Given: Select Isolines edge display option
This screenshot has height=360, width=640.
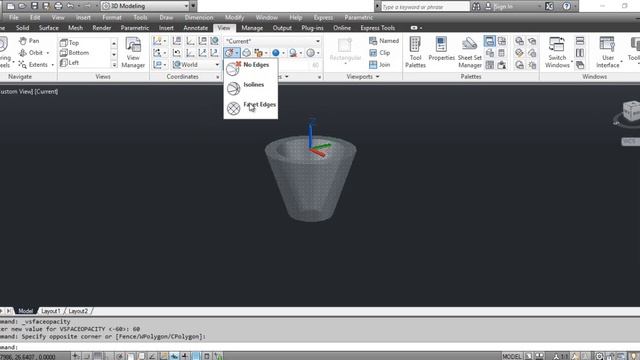Looking at the screenshot, I should [x=251, y=88].
